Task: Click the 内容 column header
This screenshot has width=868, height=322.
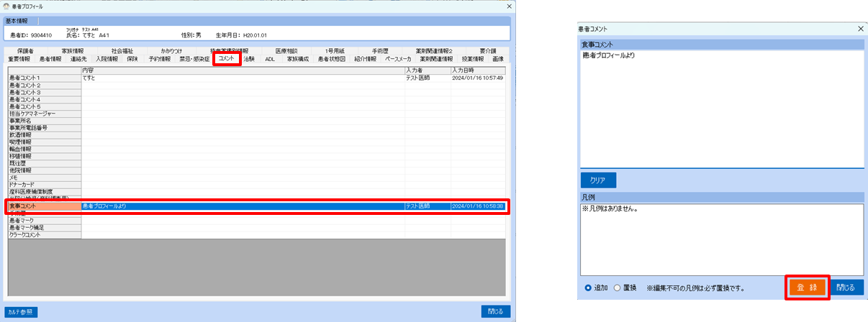Action: (x=243, y=70)
